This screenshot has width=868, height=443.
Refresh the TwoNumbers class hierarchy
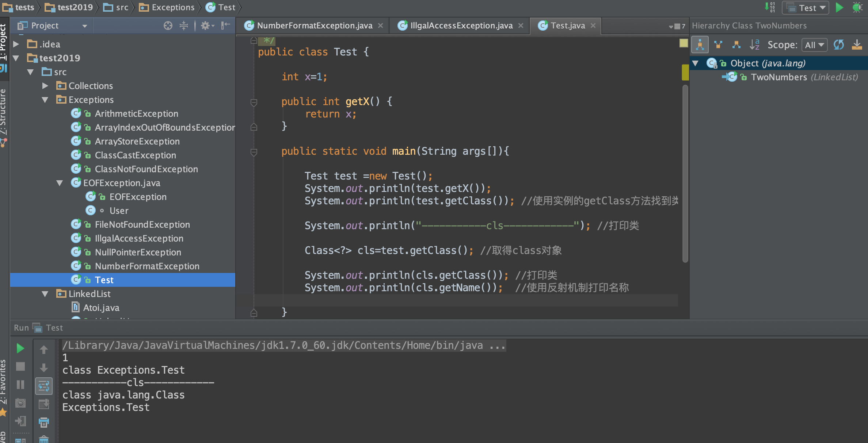[x=839, y=45]
